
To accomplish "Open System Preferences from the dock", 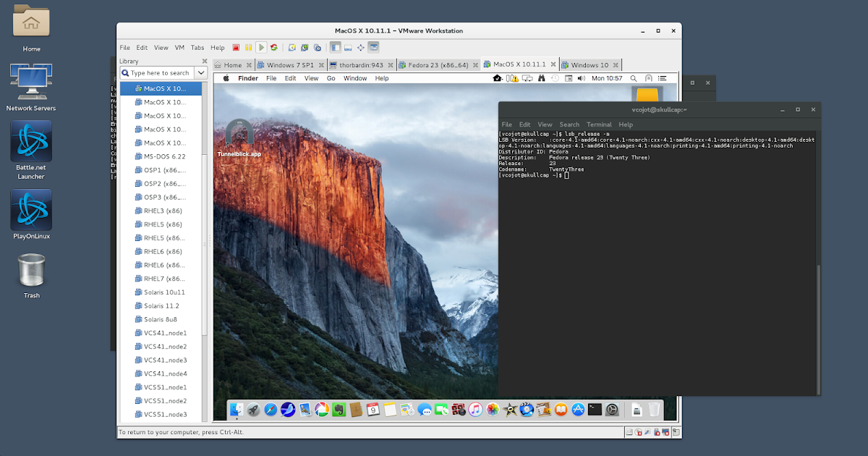I will click(x=612, y=410).
